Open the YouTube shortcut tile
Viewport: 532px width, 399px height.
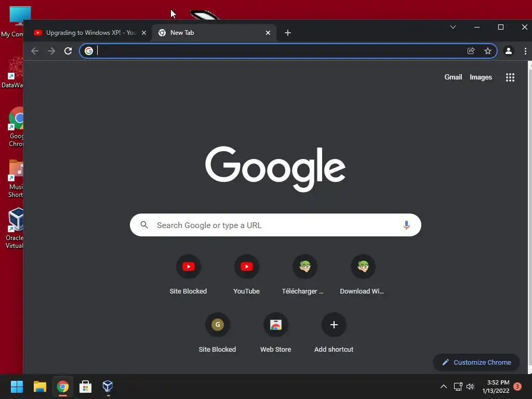tap(247, 275)
